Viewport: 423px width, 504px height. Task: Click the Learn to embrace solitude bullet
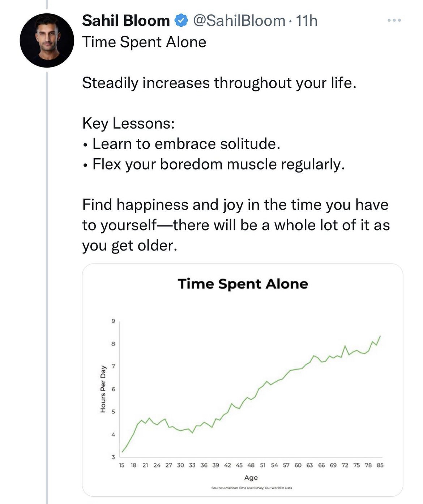click(186, 144)
